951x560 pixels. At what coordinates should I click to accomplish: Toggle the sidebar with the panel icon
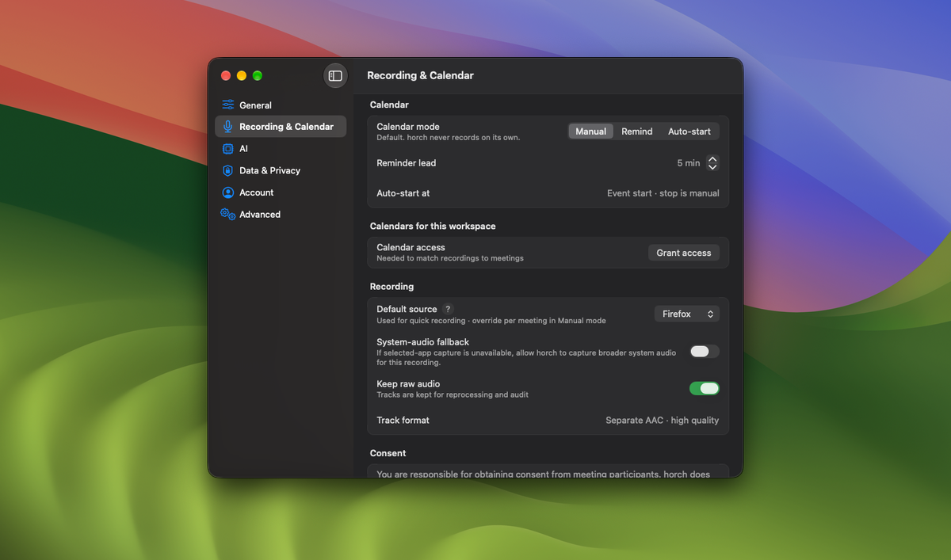pyautogui.click(x=335, y=76)
